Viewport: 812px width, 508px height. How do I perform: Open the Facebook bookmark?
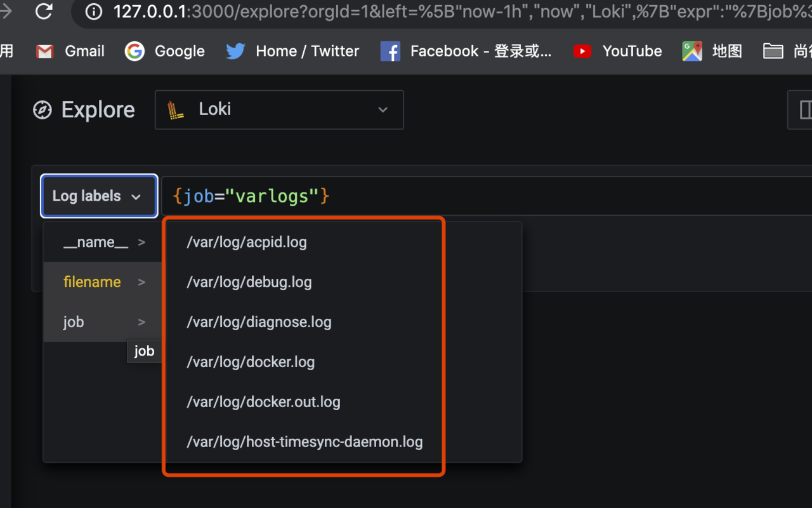466,51
